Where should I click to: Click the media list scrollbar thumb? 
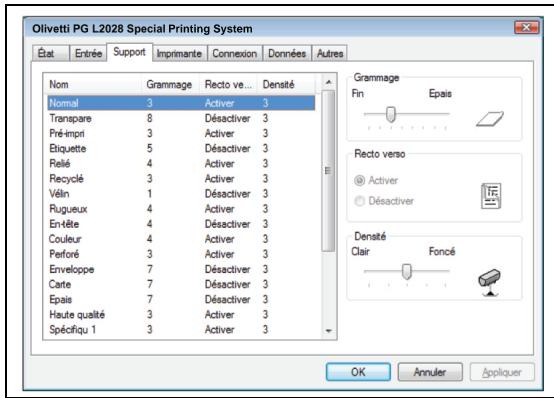pos(328,171)
